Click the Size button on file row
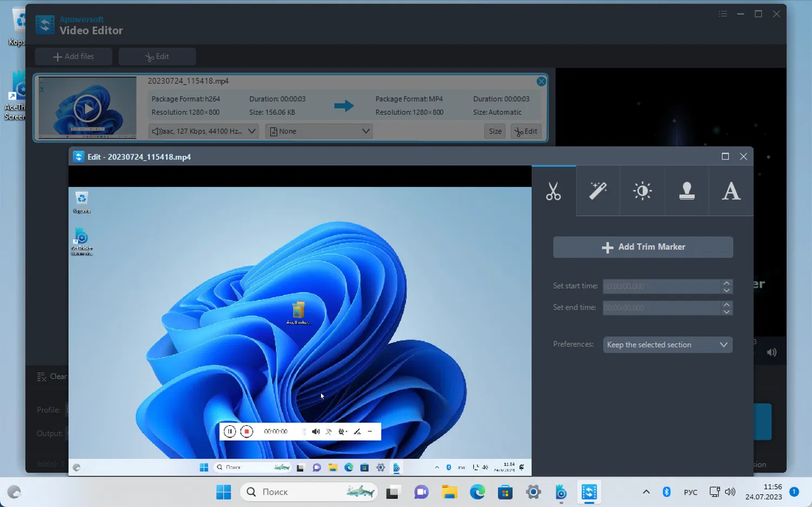This screenshot has width=812, height=507. (x=495, y=131)
